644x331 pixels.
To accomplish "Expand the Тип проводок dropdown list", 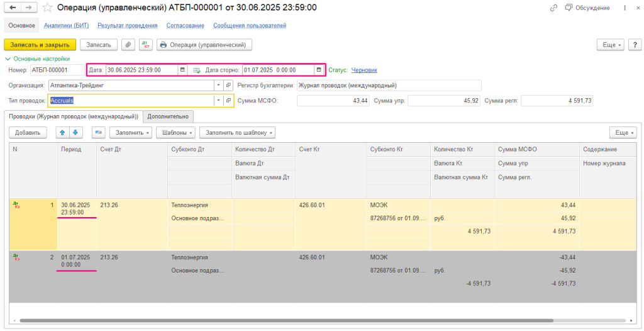I will click(x=218, y=101).
